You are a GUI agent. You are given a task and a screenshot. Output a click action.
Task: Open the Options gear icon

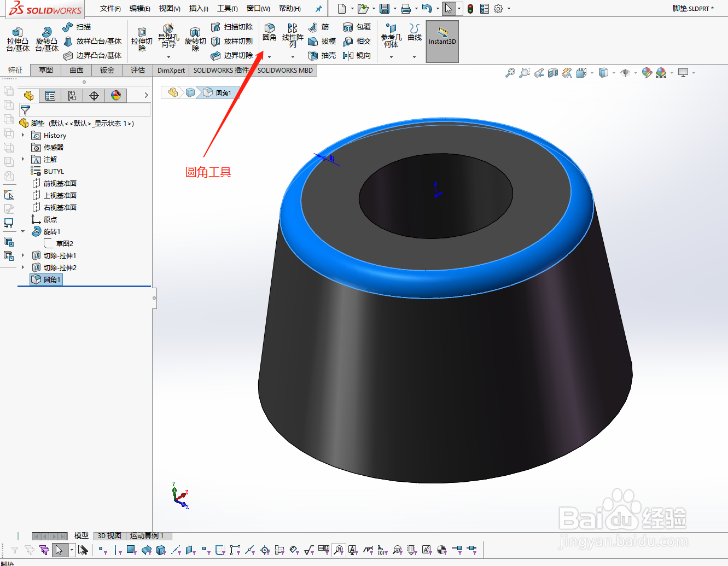click(498, 9)
